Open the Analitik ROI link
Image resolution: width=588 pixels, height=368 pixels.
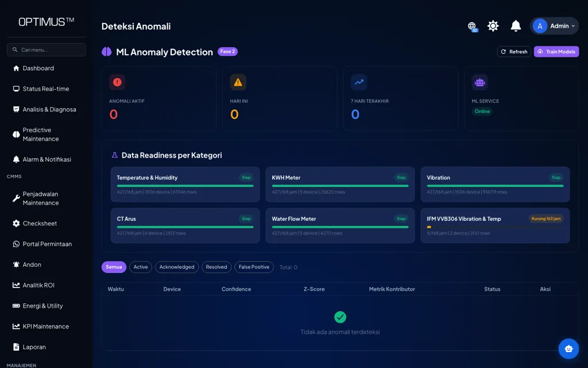[38, 285]
